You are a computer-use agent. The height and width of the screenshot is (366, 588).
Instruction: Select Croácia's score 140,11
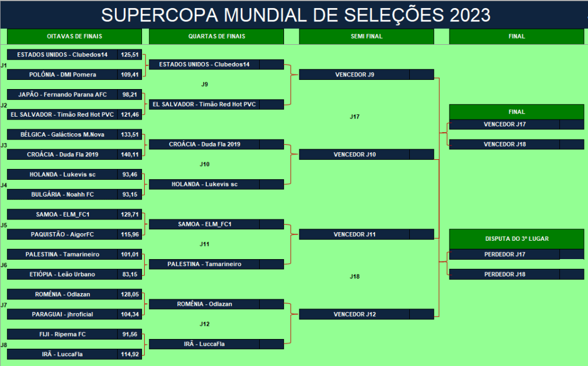(x=130, y=155)
